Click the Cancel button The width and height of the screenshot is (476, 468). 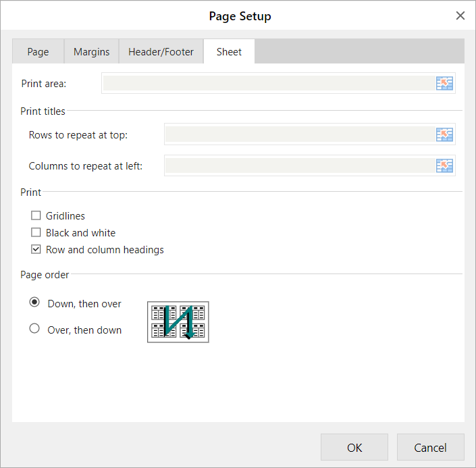coord(431,447)
